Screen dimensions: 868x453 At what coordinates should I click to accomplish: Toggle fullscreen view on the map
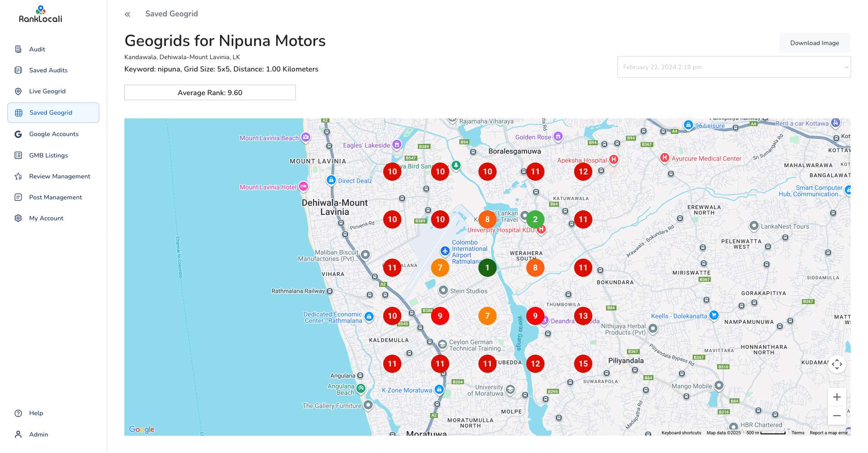[837, 364]
